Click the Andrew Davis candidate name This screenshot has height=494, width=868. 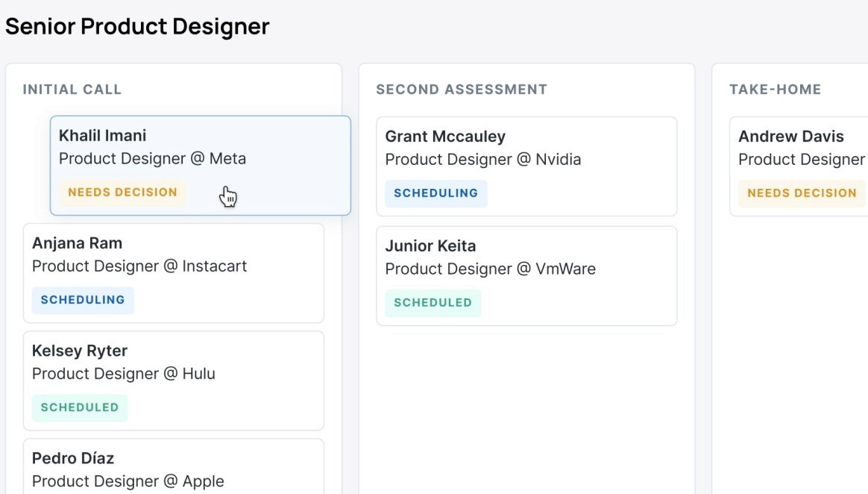click(791, 137)
